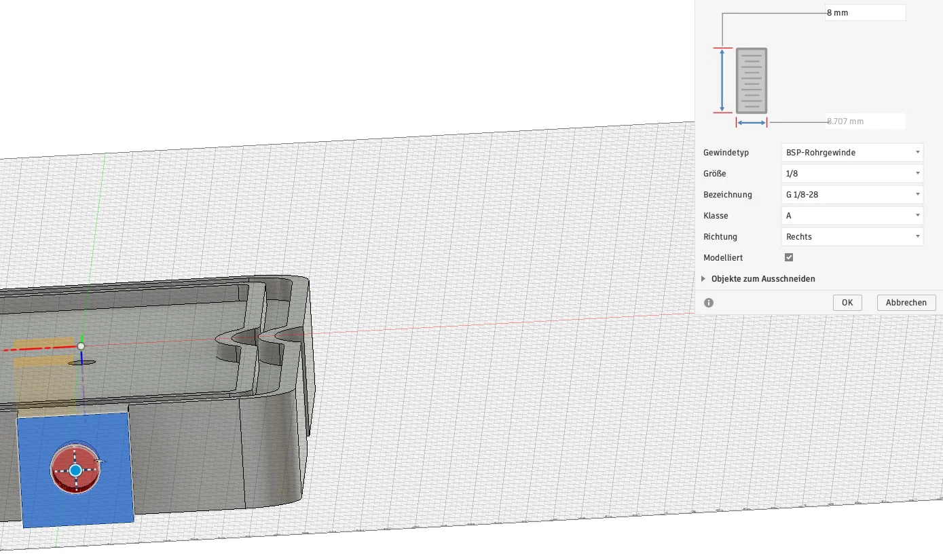Click the Größe label
Image resolution: width=943 pixels, height=560 pixels.
point(715,174)
